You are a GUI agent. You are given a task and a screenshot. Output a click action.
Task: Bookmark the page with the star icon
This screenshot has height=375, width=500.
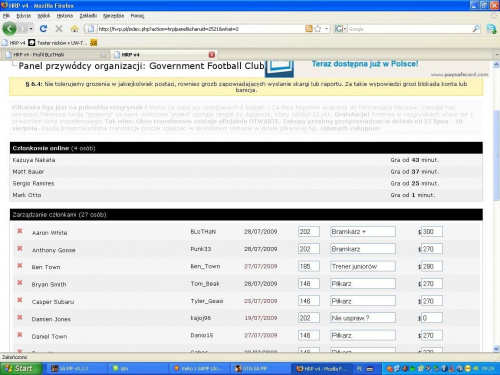pos(318,29)
